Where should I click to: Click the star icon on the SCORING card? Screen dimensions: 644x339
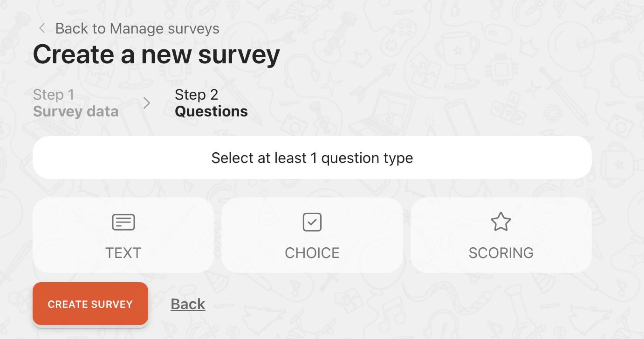coord(501,222)
